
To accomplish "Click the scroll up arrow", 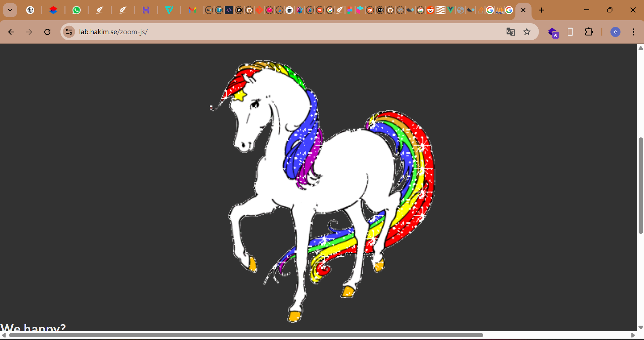I will click(x=641, y=48).
